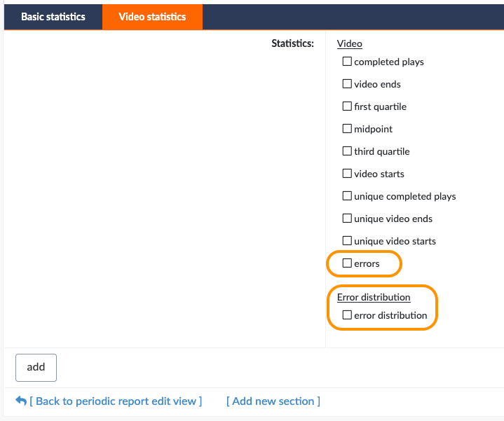Toggle the midpoint checkbox
Image resolution: width=504 pixels, height=421 pixels.
coord(347,128)
